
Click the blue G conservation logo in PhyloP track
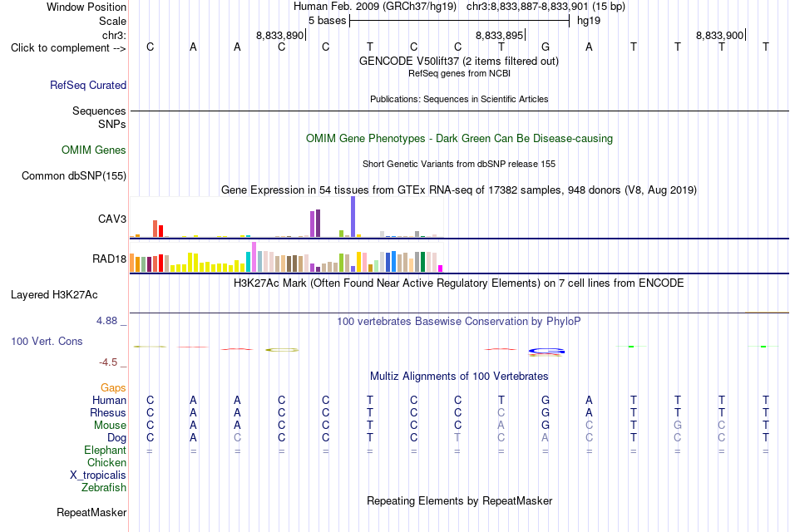(x=546, y=351)
